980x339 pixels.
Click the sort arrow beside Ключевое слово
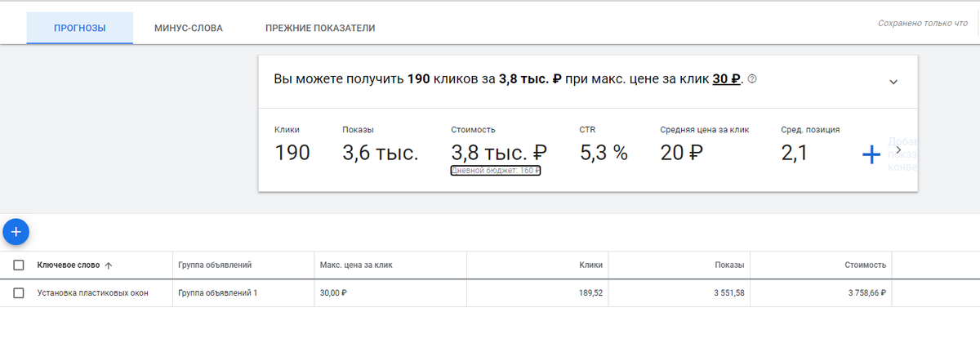click(109, 265)
